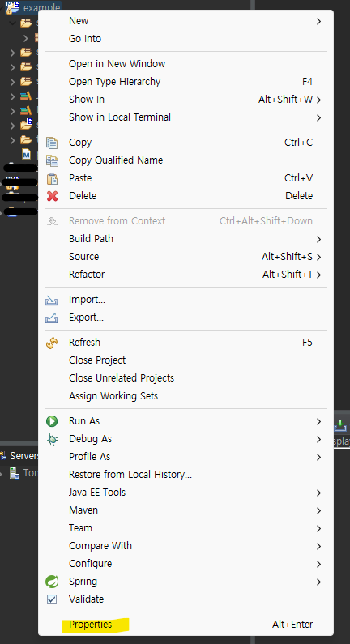Viewport: 350px width, 644px height.
Task: Select the Servers view tab
Action: tap(19, 455)
